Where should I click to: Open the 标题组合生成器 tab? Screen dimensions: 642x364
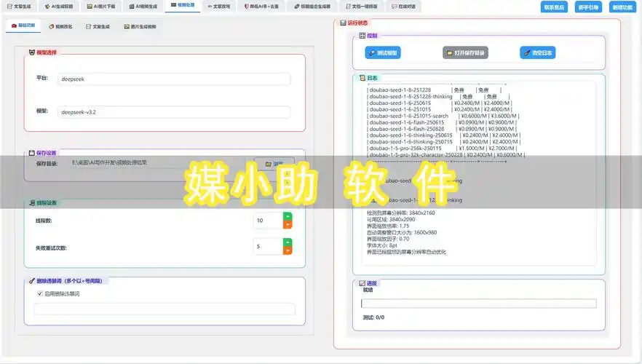[312, 6]
